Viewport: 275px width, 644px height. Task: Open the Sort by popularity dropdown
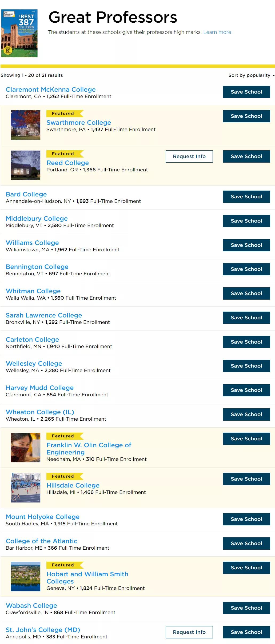[251, 75]
